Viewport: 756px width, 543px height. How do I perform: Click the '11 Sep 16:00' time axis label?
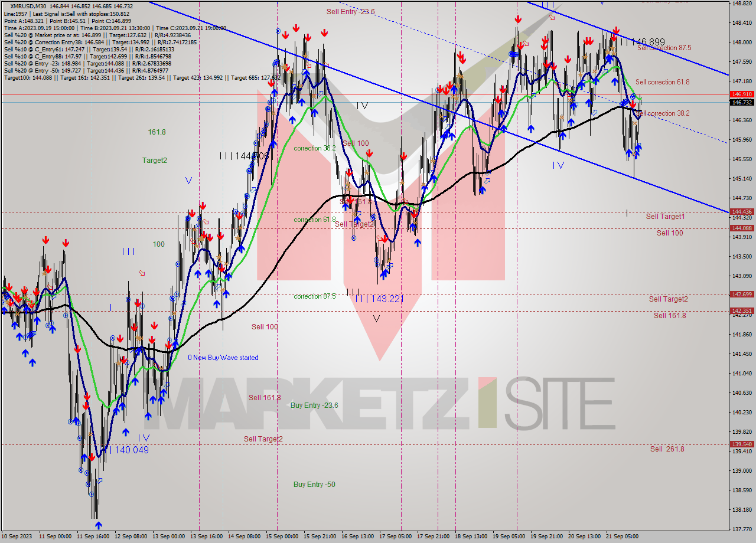click(93, 537)
